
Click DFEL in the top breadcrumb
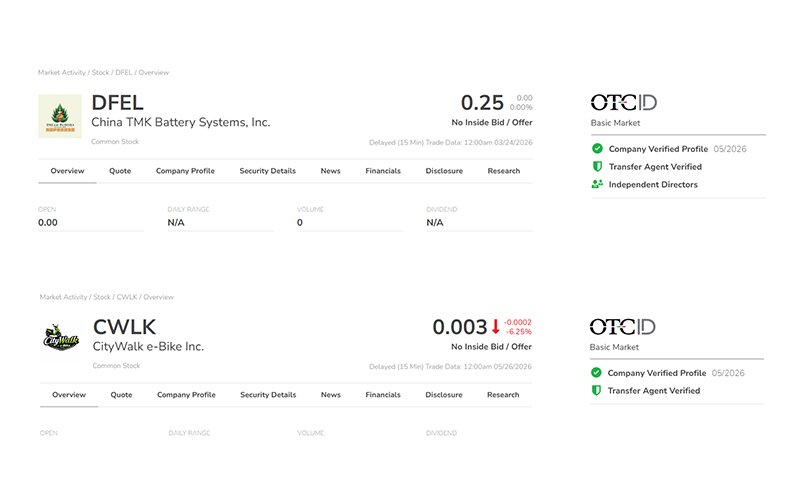pos(123,72)
